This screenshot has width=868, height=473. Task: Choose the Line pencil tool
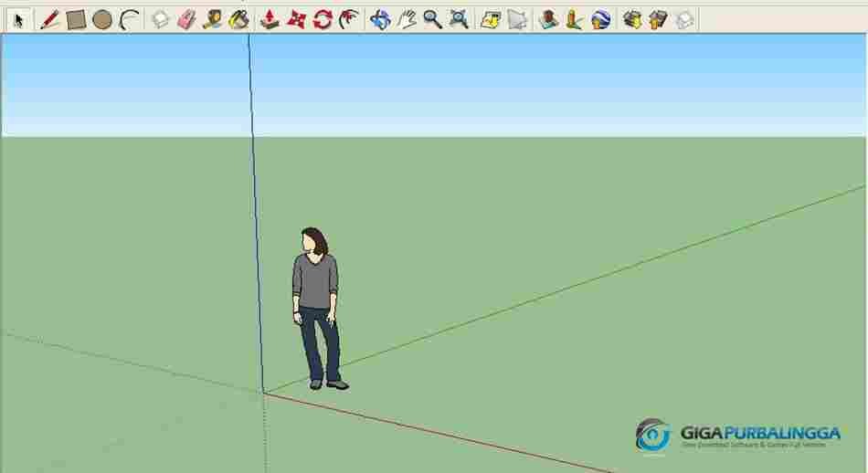(x=48, y=20)
